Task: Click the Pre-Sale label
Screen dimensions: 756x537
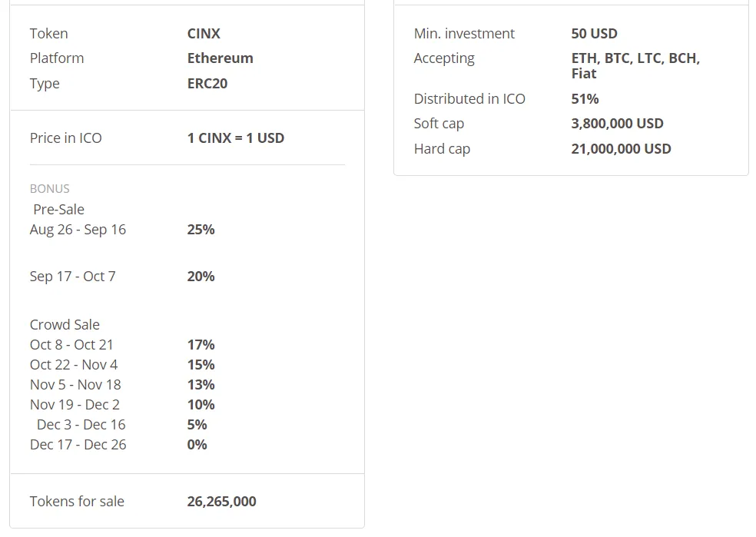Action: click(x=58, y=210)
